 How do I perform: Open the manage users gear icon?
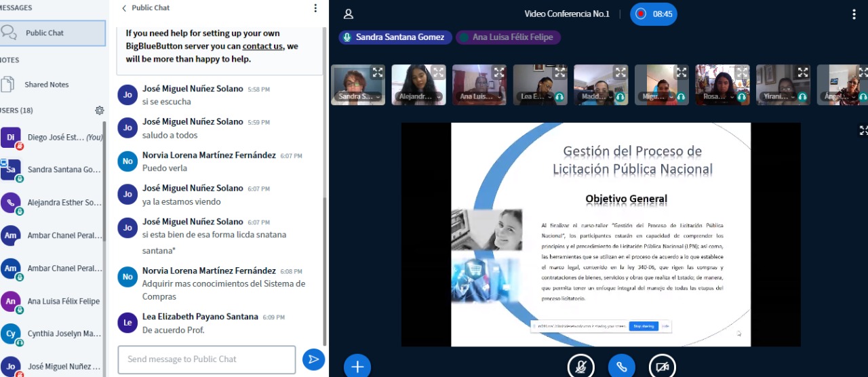point(100,110)
